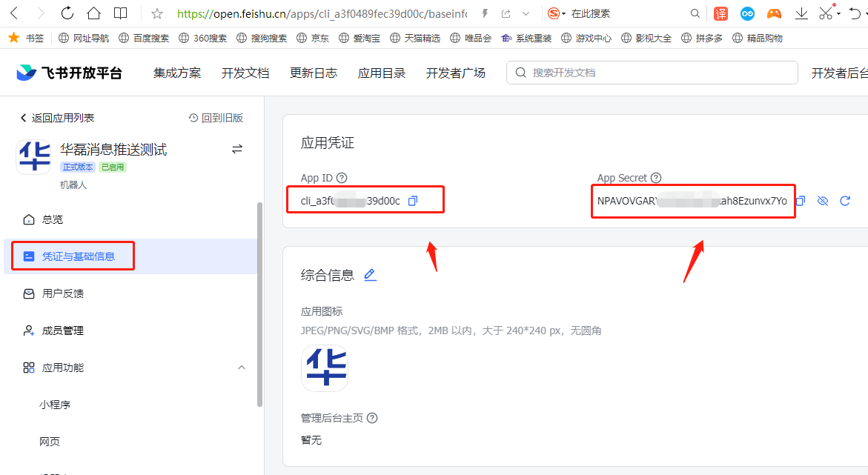This screenshot has height=475, width=868.
Task: Click the help icon next to App Secret
Action: pyautogui.click(x=656, y=178)
